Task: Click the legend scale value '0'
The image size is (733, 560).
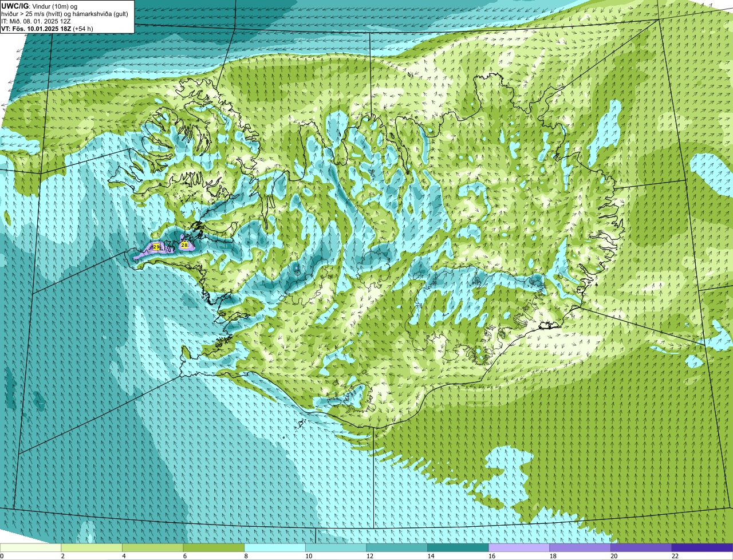Action: [x=2, y=556]
